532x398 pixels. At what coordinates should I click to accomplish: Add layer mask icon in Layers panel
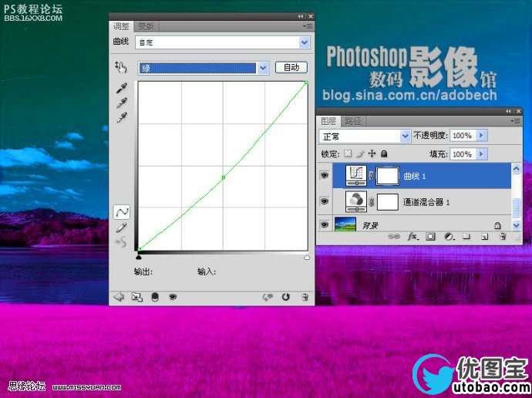click(x=430, y=236)
